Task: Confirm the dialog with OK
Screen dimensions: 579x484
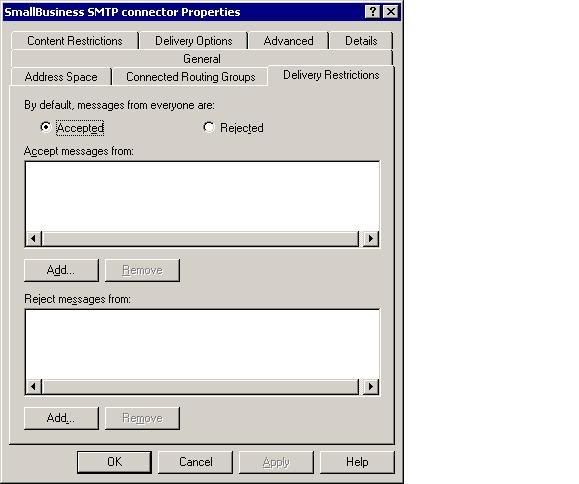Action: point(114,462)
